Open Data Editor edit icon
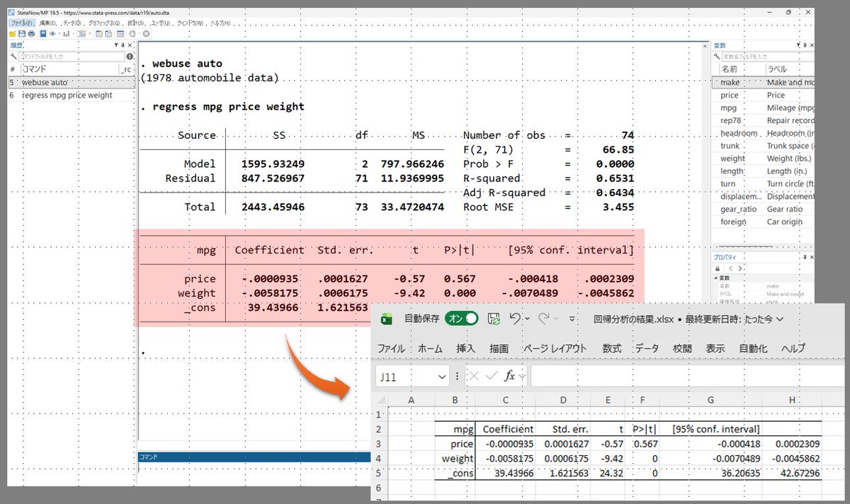 tap(98, 34)
